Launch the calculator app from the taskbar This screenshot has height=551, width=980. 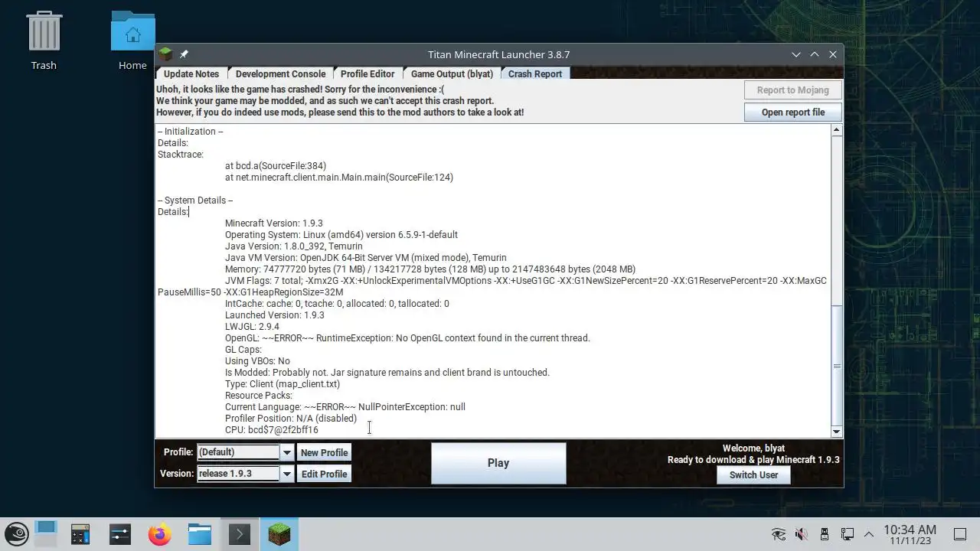[x=80, y=533]
